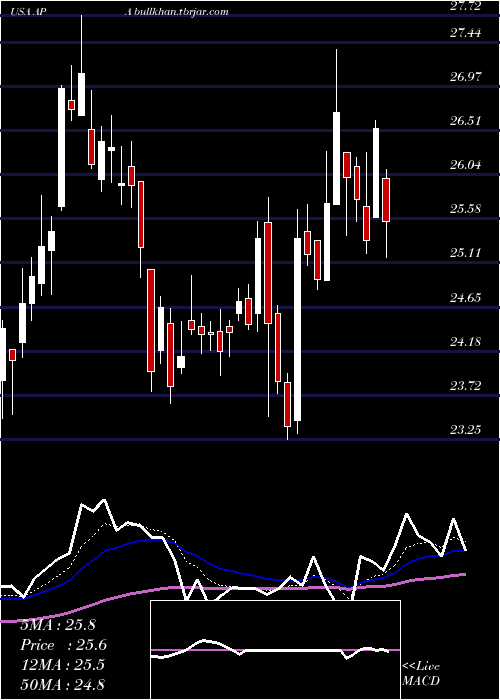500x700 pixels.
Task: Click the 27.72 price axis label
Action: 466,5
